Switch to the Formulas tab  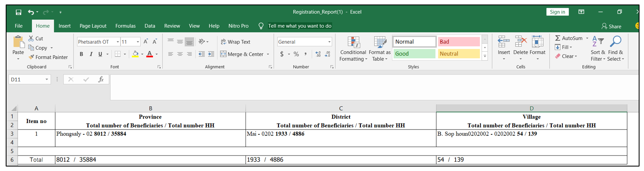coord(125,26)
